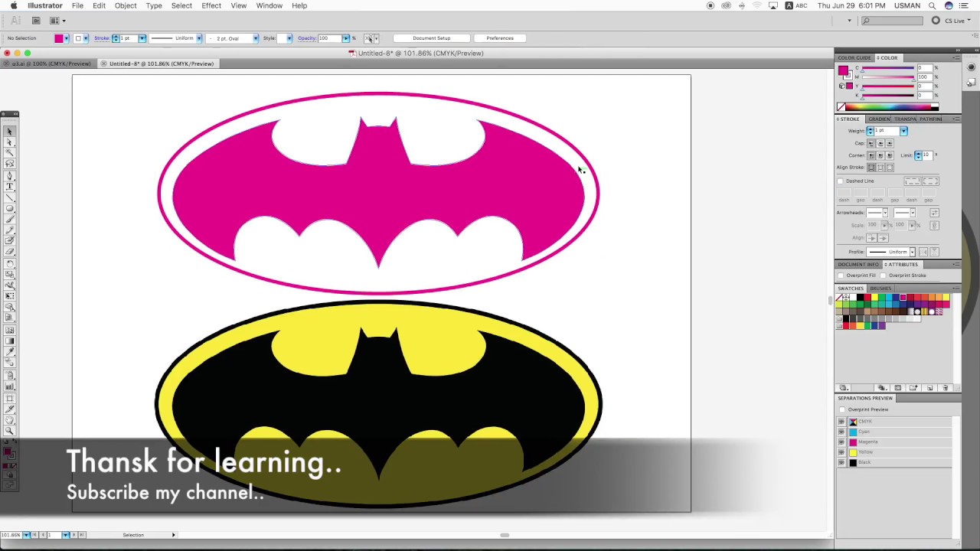Image resolution: width=980 pixels, height=551 pixels.
Task: Hide the Yellow separation
Action: pos(841,452)
